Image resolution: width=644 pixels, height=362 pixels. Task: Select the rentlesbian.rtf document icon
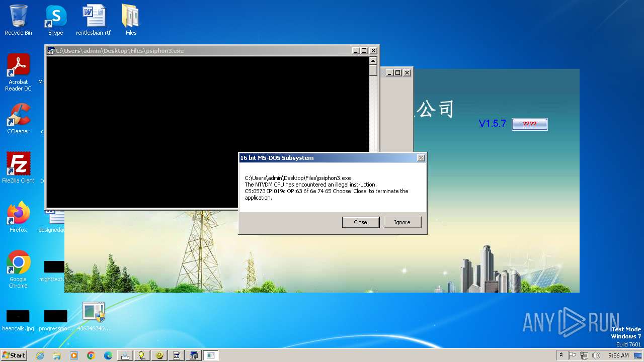coord(94,20)
